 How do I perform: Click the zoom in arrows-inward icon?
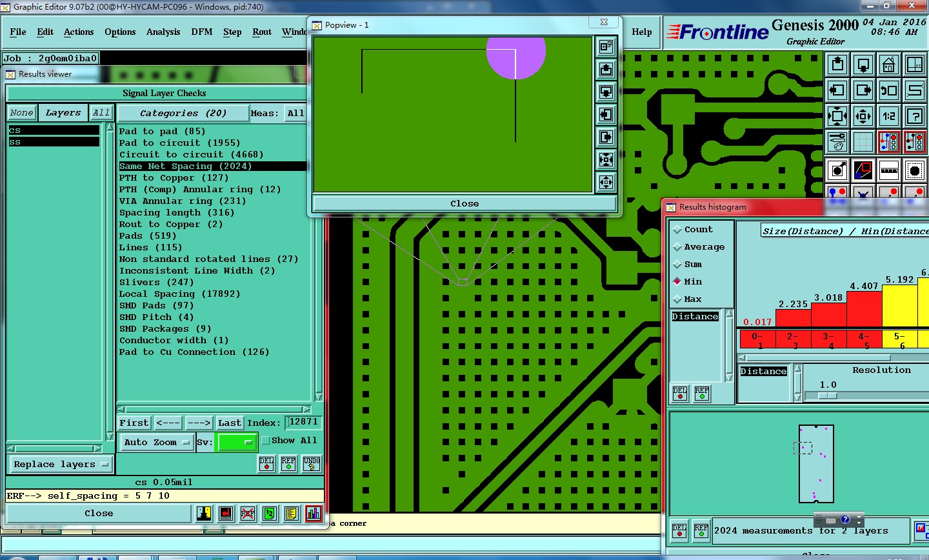click(837, 117)
